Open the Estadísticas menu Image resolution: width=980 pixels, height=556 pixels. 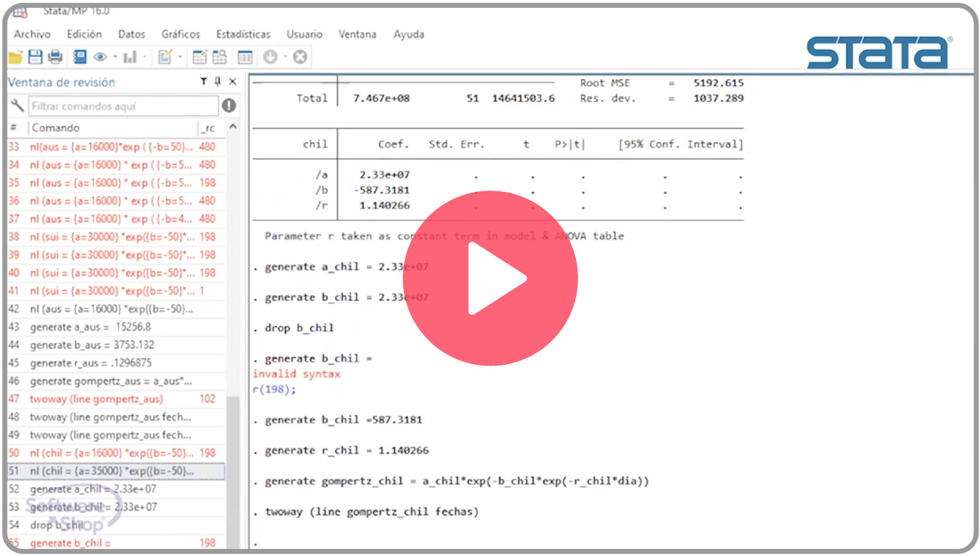pos(243,34)
